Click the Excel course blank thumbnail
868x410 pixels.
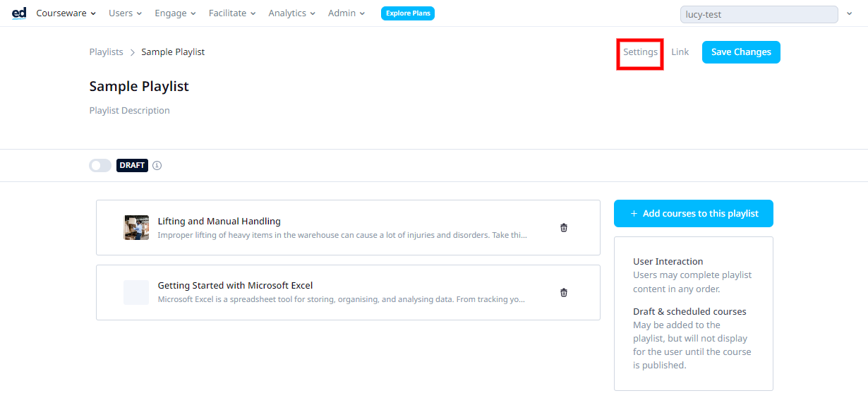[x=136, y=292]
